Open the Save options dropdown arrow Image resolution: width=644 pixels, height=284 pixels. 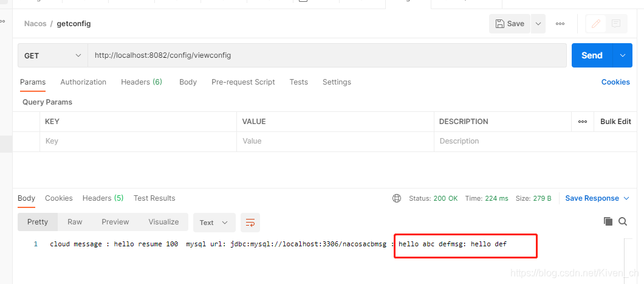(x=538, y=24)
